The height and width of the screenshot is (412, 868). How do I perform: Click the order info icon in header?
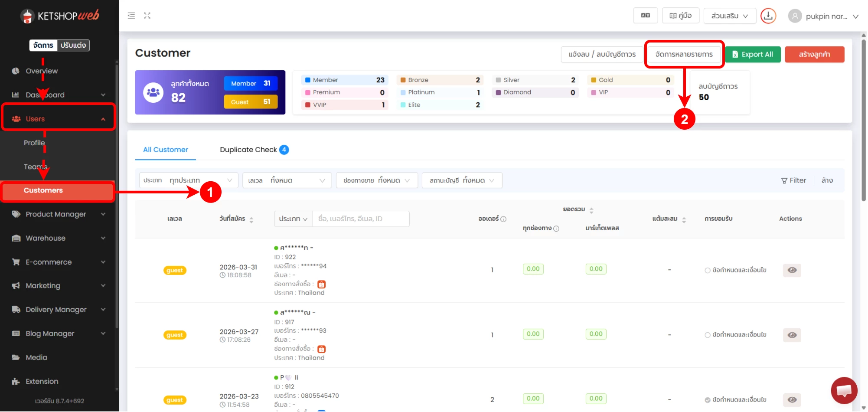pos(503,219)
